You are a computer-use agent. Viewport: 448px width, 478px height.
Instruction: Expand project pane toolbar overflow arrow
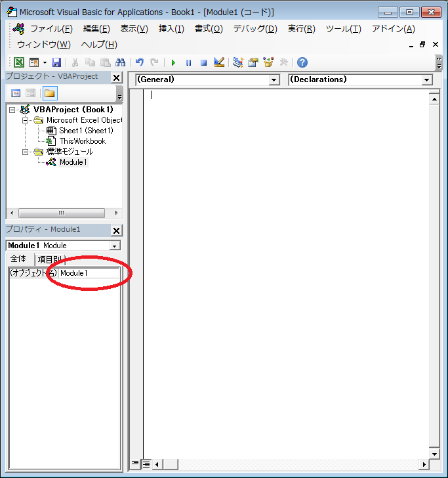(x=119, y=93)
